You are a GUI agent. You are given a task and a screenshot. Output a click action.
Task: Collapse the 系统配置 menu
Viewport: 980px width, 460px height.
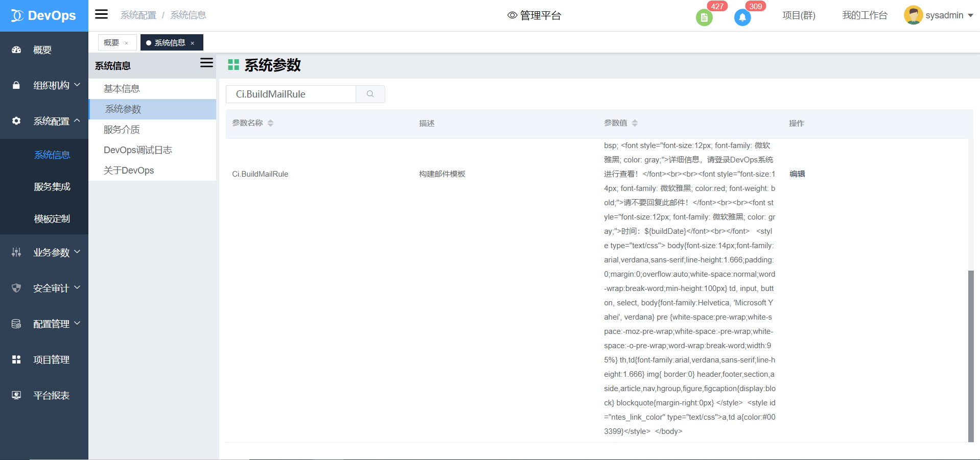coord(44,121)
